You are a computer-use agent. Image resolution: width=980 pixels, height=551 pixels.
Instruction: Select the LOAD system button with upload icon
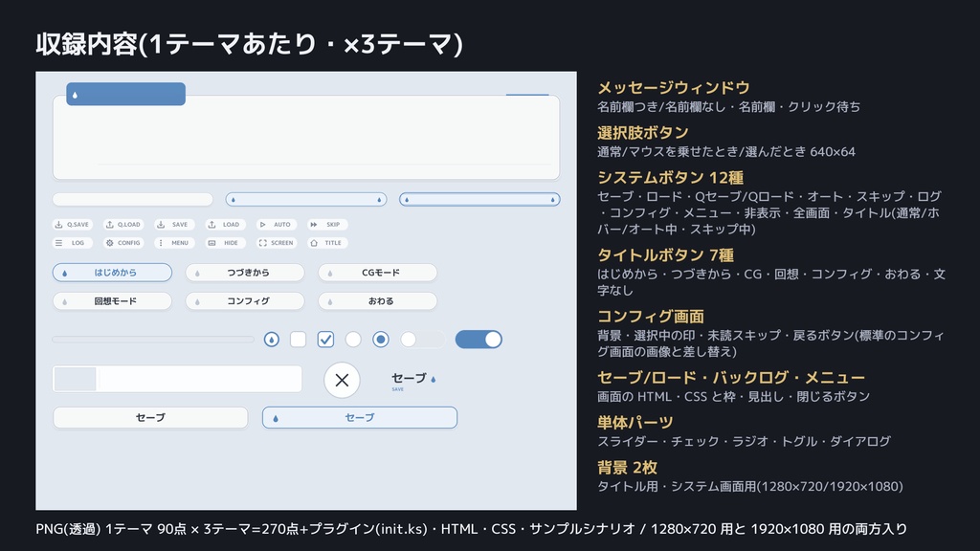click(x=226, y=224)
